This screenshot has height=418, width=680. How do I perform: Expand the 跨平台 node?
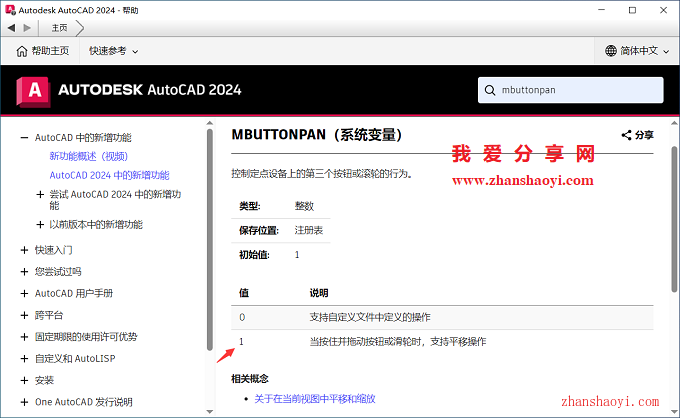[x=24, y=315]
